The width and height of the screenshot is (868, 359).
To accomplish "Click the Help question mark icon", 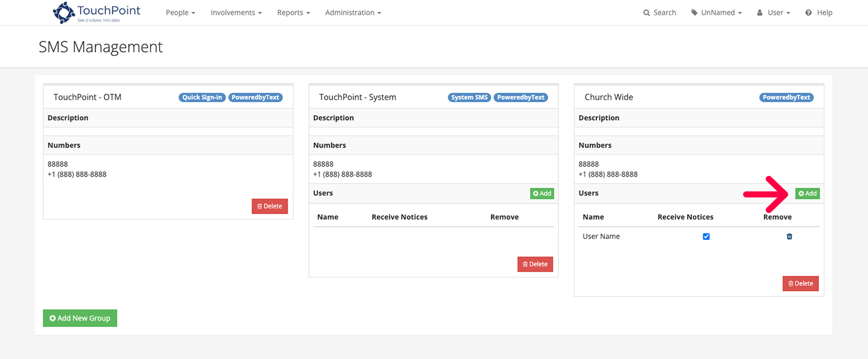I will 808,12.
